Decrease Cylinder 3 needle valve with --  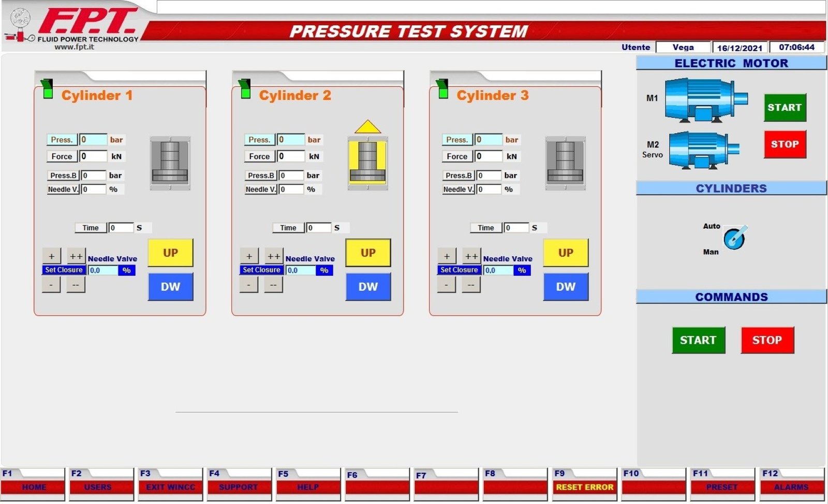[471, 285]
